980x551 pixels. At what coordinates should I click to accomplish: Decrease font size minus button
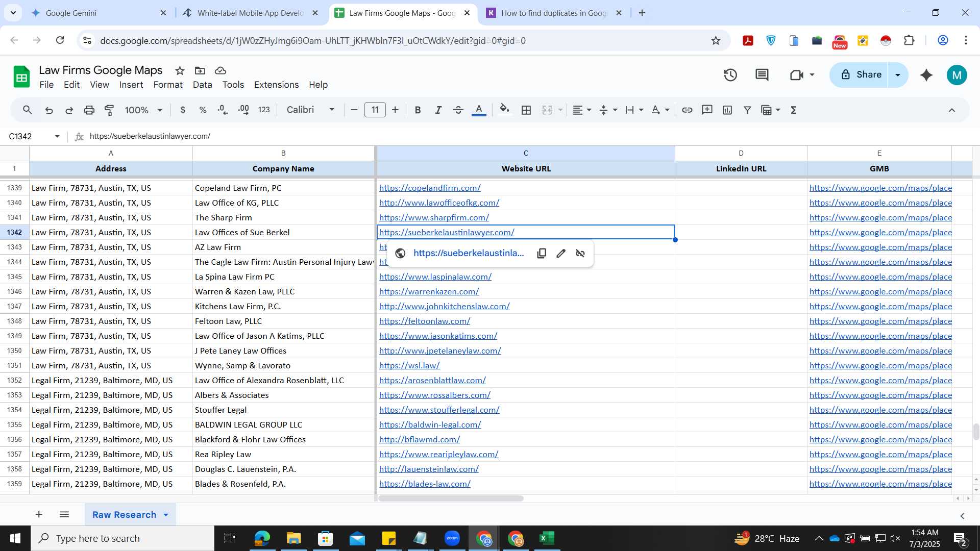coord(354,110)
